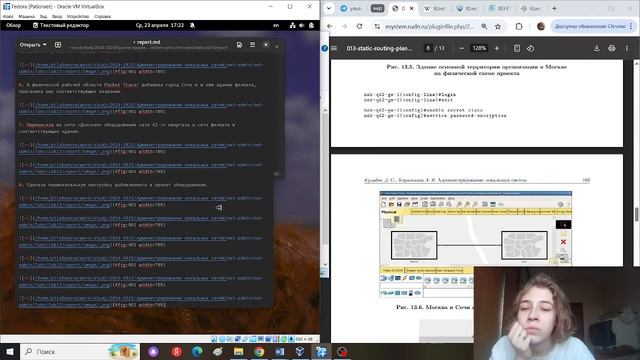Open the Машина menu in VirtualBox
Image resolution: width=640 pixels, height=360 pixels.
point(27,16)
